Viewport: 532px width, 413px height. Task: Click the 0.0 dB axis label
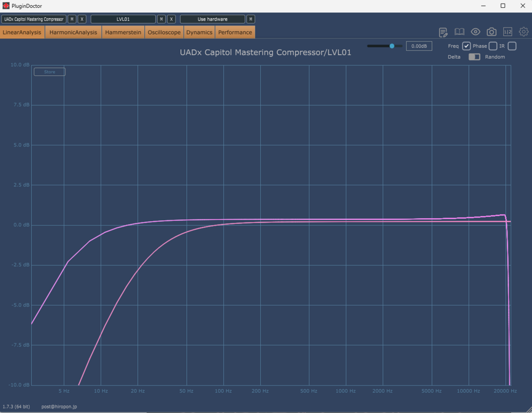tap(21, 225)
